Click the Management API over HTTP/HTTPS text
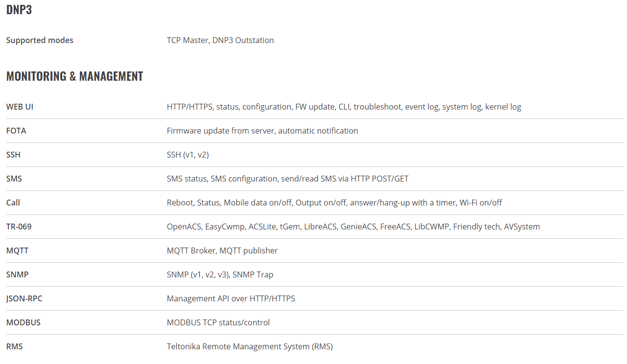The width and height of the screenshot is (627, 364). (x=231, y=298)
